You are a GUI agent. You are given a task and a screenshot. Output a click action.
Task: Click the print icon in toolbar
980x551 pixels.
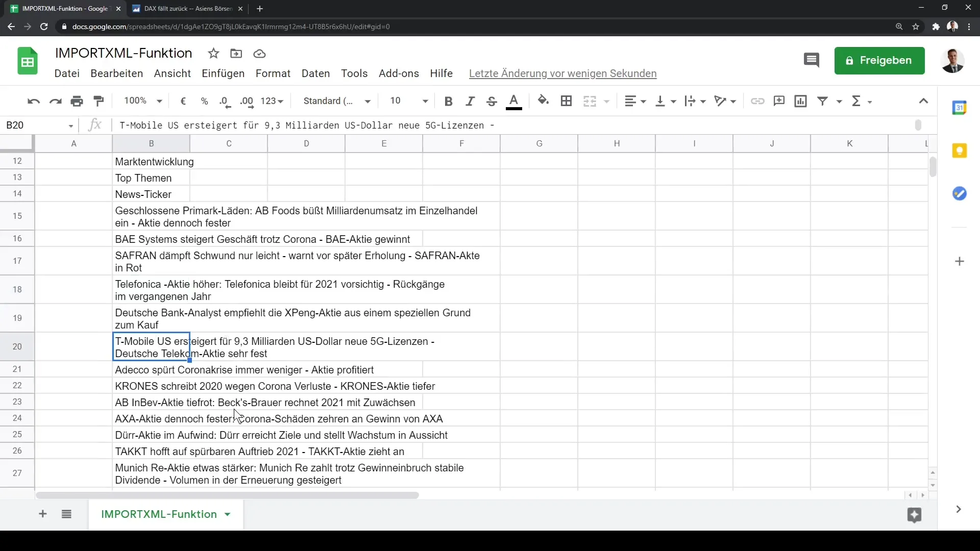click(x=77, y=101)
